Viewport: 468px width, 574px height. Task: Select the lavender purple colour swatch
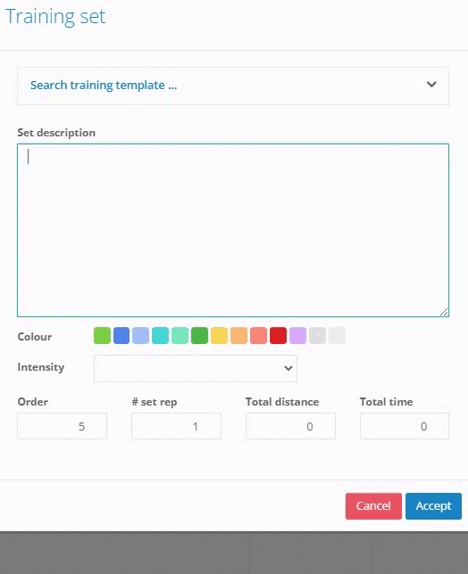(x=298, y=336)
